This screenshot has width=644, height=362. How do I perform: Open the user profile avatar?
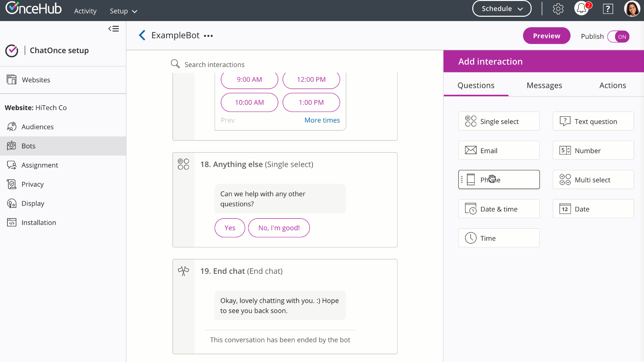632,9
